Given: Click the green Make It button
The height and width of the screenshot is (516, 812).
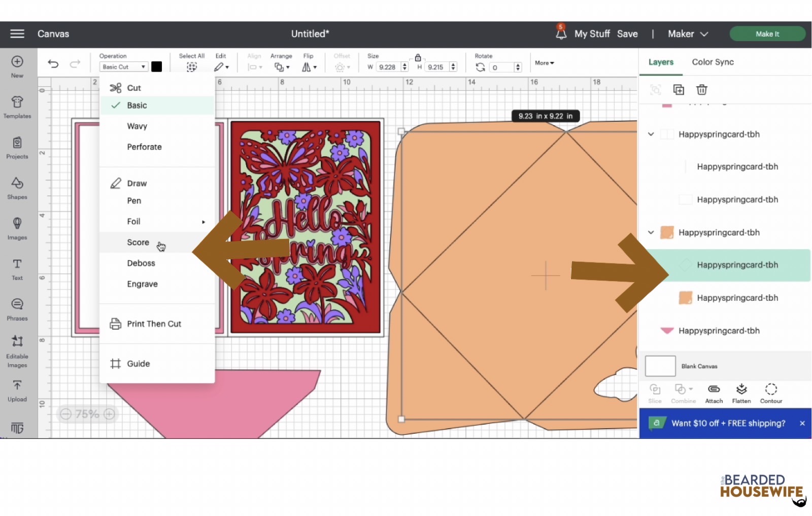Looking at the screenshot, I should [767, 34].
